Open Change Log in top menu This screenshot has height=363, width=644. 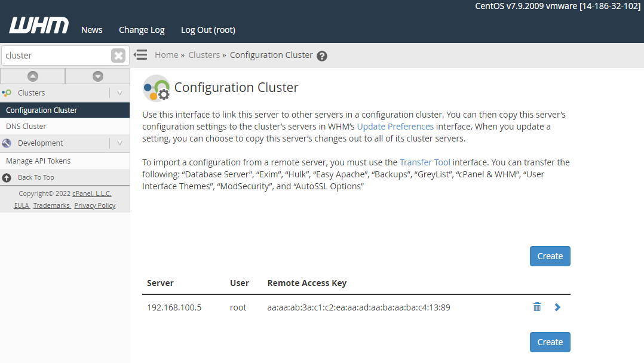[x=142, y=30]
